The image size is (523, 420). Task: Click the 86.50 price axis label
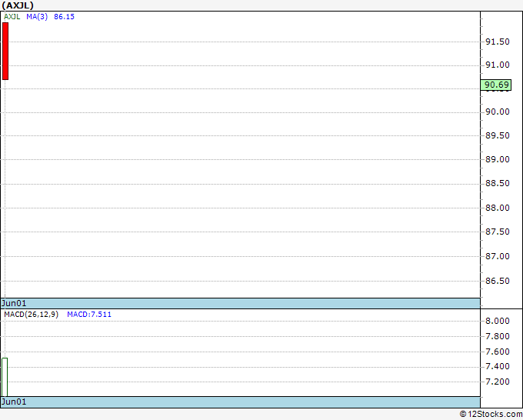click(x=498, y=281)
